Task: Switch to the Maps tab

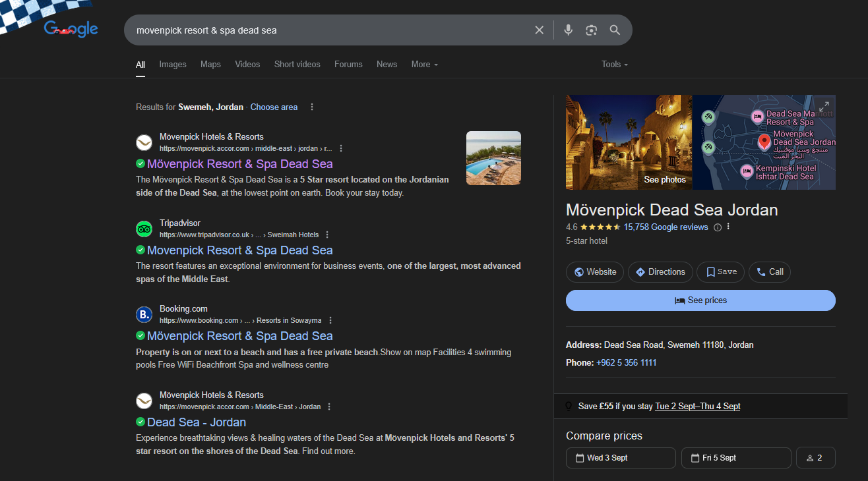Action: 210,64
